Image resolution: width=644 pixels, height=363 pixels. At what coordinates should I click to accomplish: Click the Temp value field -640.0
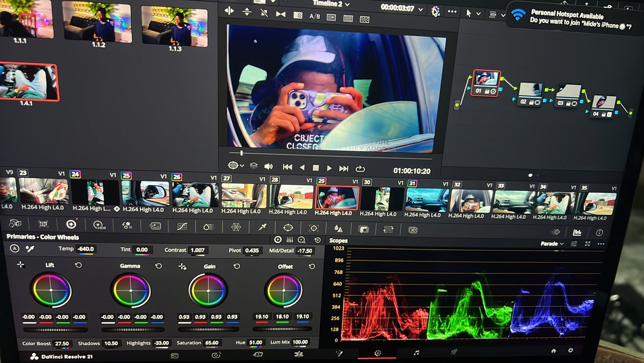(x=85, y=249)
